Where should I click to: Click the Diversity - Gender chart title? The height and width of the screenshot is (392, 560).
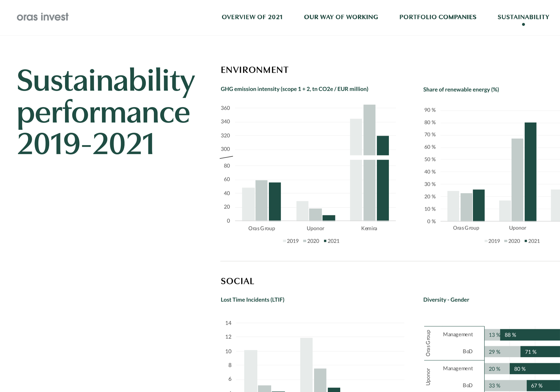446,300
